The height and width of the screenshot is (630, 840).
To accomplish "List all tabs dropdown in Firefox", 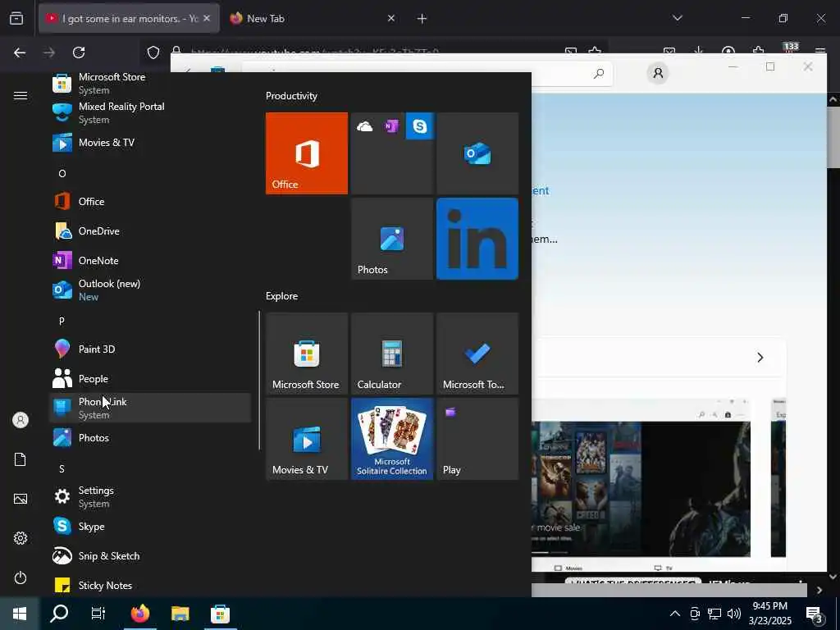I will [x=677, y=18].
